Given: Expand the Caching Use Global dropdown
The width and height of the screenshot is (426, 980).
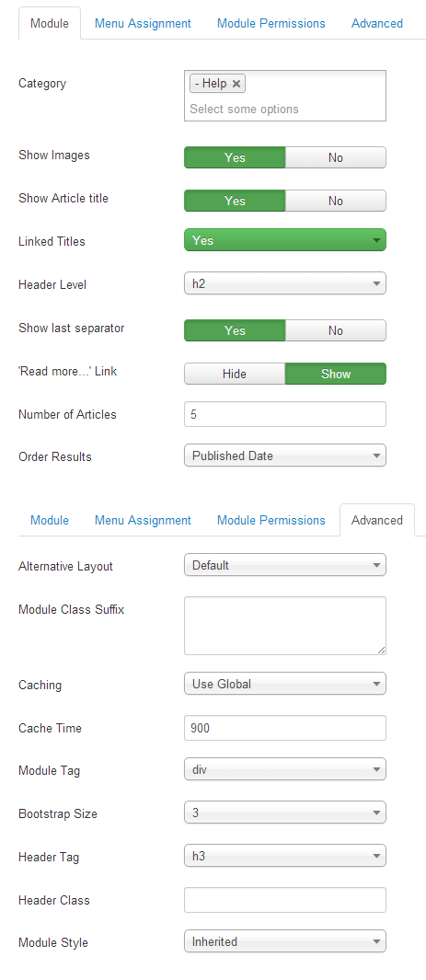Looking at the screenshot, I should pos(285,684).
